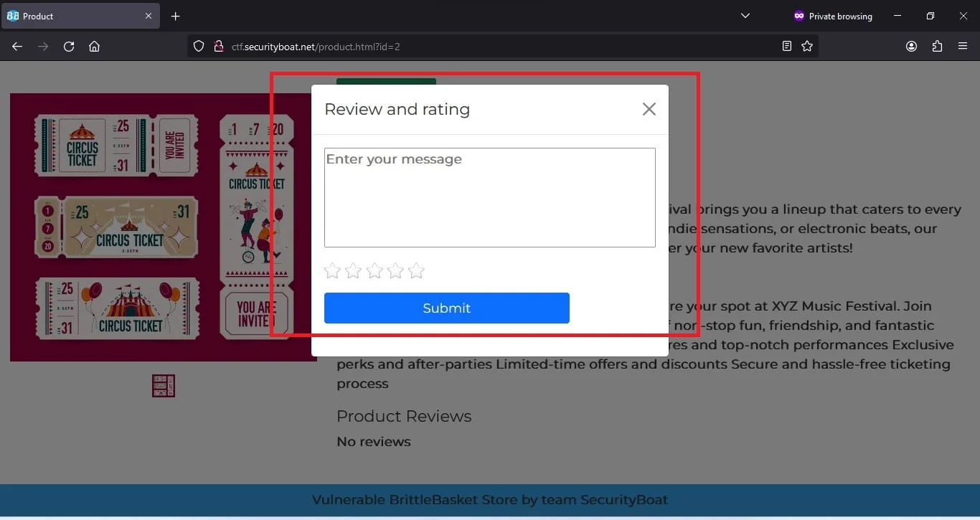Minimize the browser window
Image resolution: width=980 pixels, height=520 pixels.
[897, 16]
